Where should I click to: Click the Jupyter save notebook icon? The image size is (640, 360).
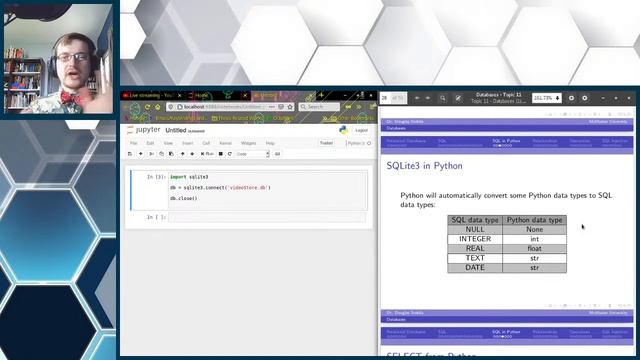click(130, 154)
